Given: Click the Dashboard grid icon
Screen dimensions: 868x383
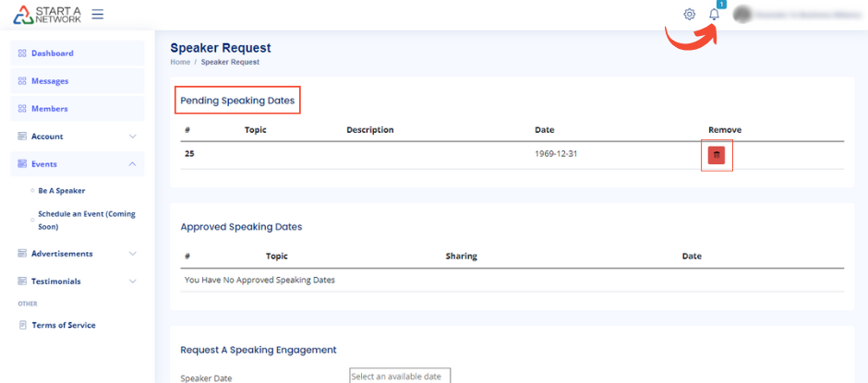Looking at the screenshot, I should (x=22, y=54).
